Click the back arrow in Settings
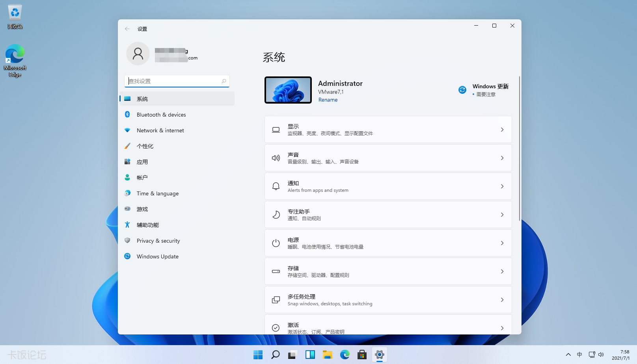This screenshot has height=364, width=637. point(127,29)
